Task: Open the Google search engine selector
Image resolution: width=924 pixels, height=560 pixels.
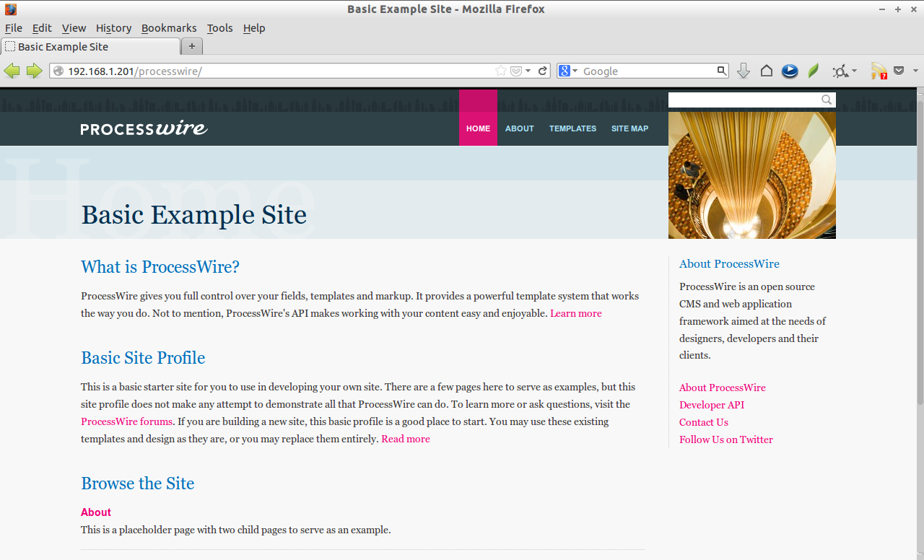Action: coord(568,71)
